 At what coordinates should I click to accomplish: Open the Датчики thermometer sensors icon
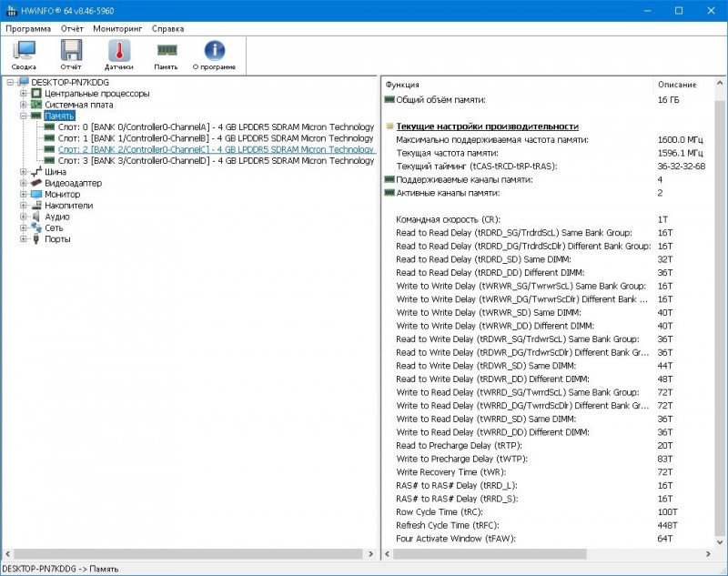(x=119, y=55)
